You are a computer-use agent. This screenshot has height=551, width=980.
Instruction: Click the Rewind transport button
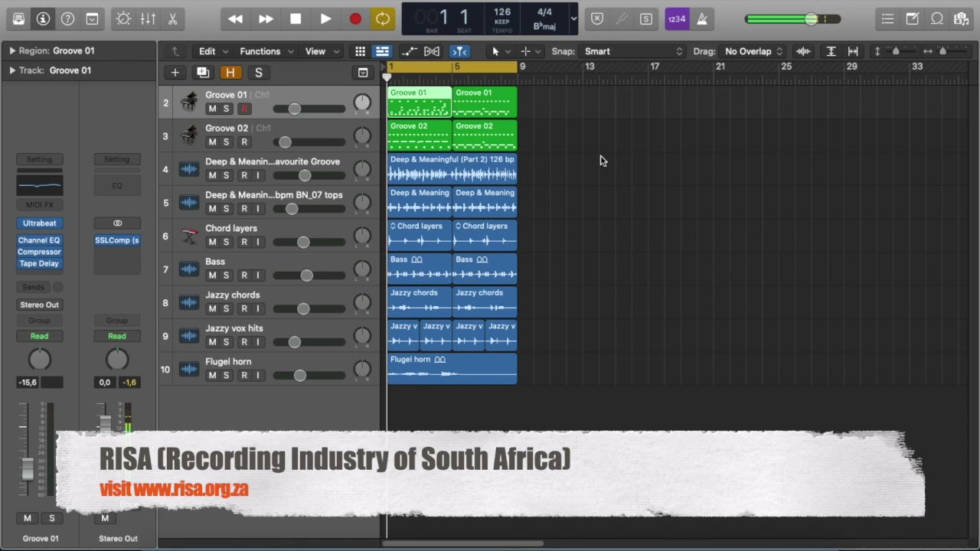point(235,19)
